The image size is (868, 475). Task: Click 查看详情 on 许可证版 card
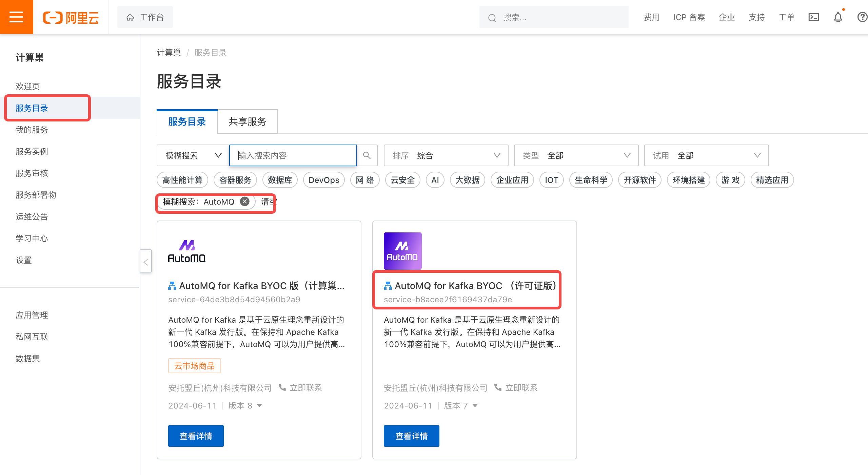[412, 436]
